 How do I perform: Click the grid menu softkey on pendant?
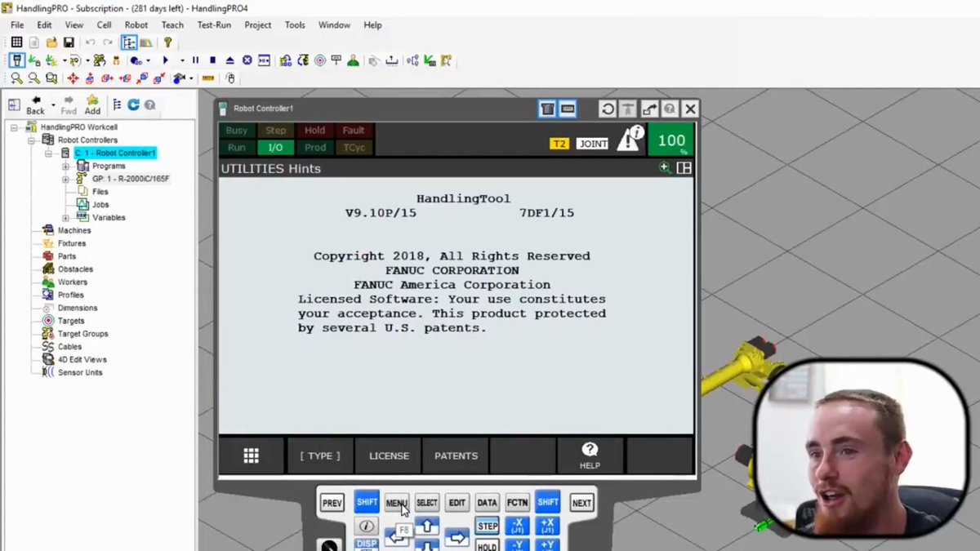coord(252,455)
